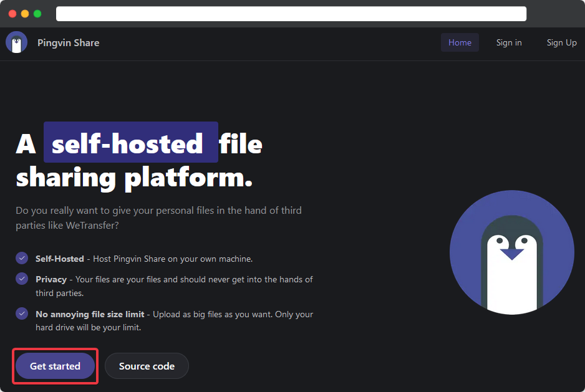Select the Sign in menu item

point(508,42)
